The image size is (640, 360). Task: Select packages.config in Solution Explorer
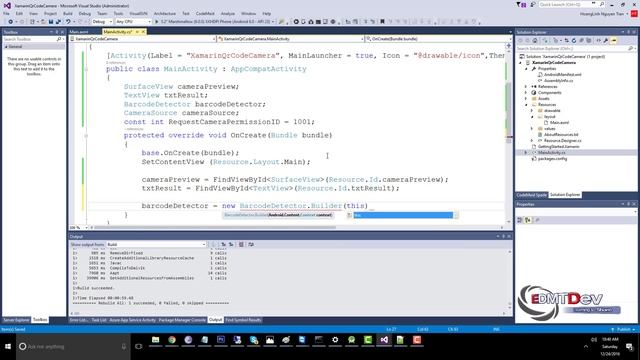pos(552,158)
